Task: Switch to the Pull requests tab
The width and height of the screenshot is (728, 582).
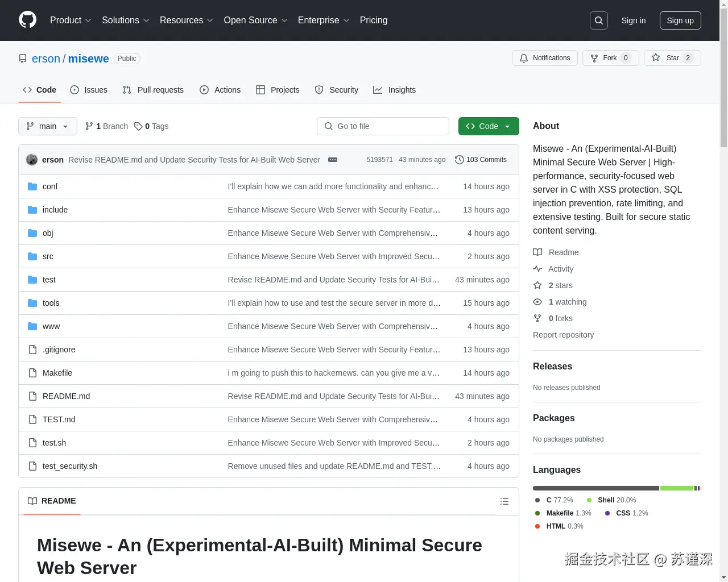Action: click(x=153, y=90)
